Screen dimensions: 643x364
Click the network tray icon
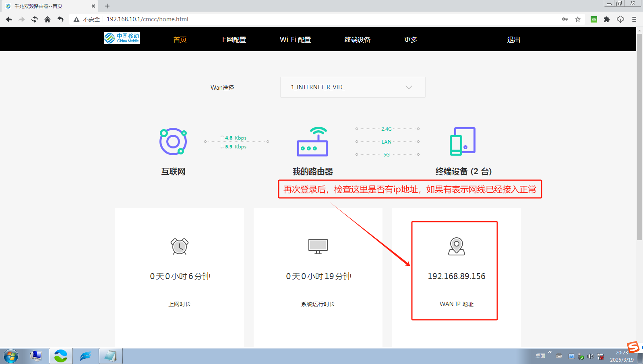tap(600, 356)
